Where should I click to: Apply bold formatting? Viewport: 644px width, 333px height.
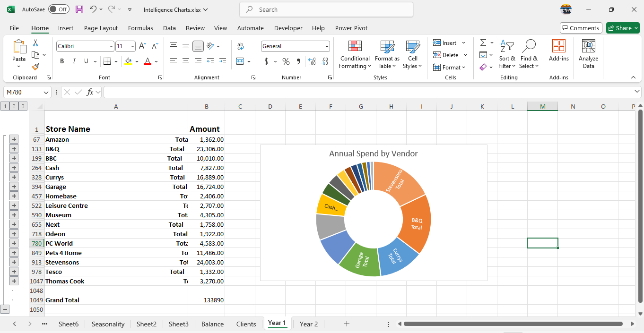point(62,61)
